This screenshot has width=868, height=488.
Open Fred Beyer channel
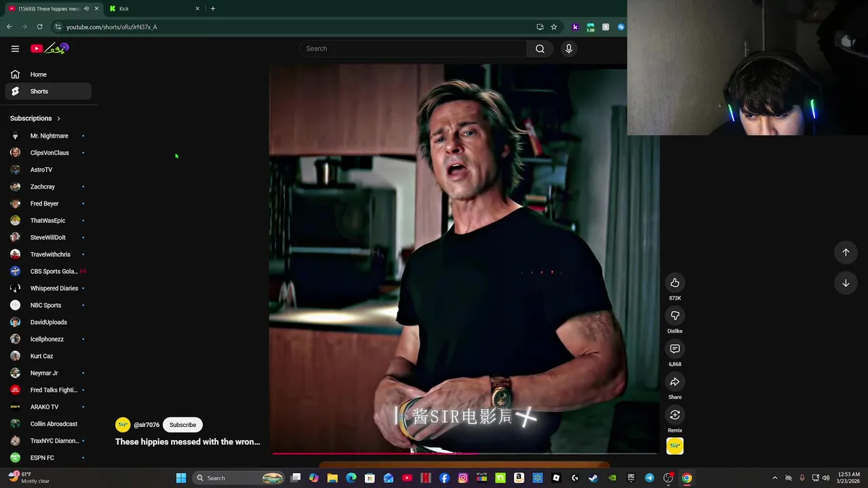(x=48, y=203)
